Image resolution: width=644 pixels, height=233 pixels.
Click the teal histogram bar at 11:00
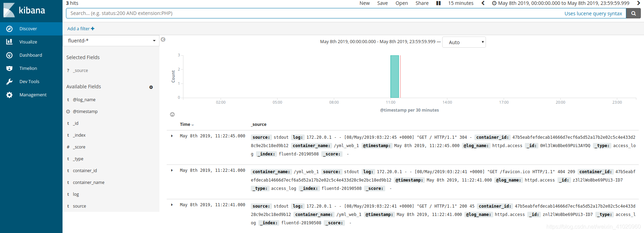395,77
